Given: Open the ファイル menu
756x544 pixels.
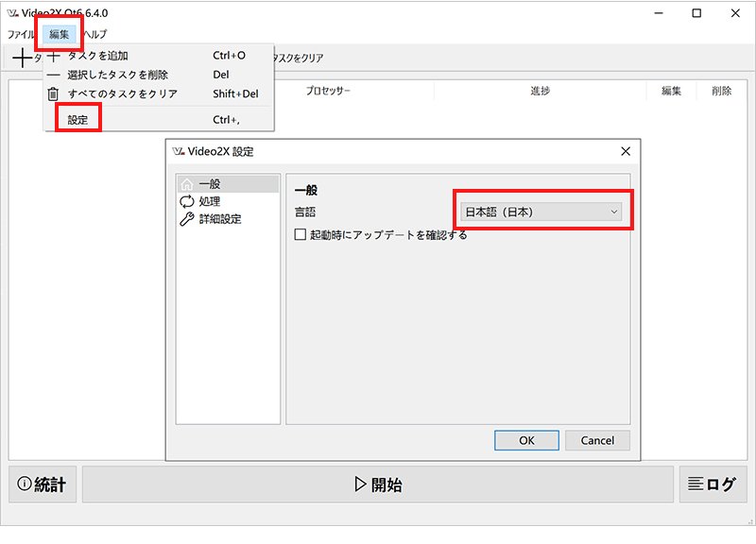Looking at the screenshot, I should pyautogui.click(x=21, y=34).
